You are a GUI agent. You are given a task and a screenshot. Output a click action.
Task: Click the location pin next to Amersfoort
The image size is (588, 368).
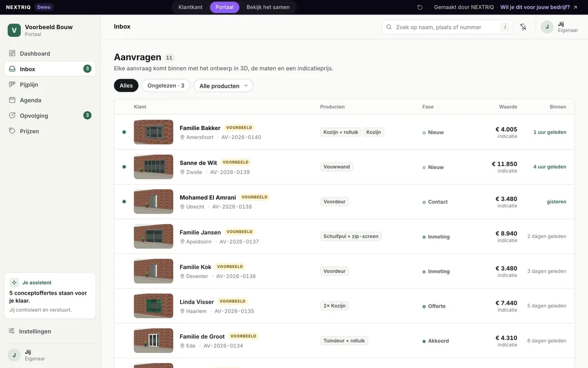pos(182,137)
